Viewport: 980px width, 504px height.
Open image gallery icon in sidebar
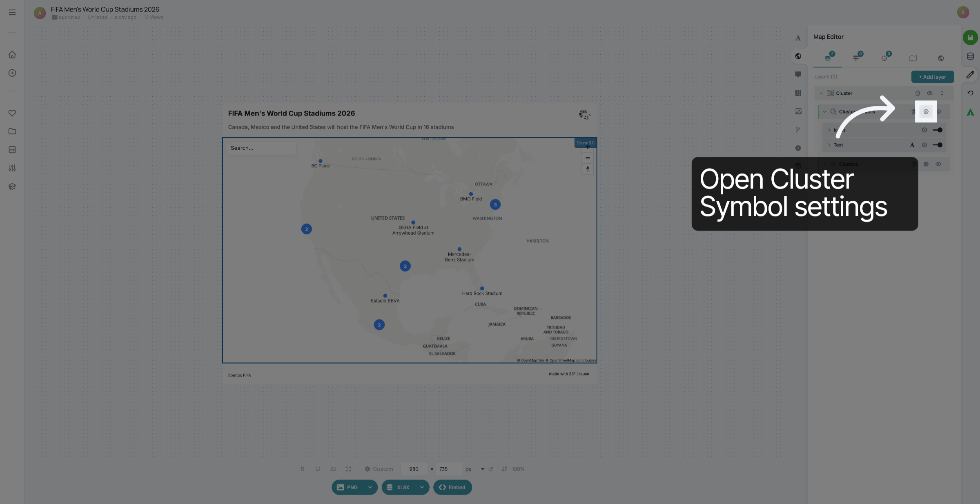pyautogui.click(x=12, y=150)
